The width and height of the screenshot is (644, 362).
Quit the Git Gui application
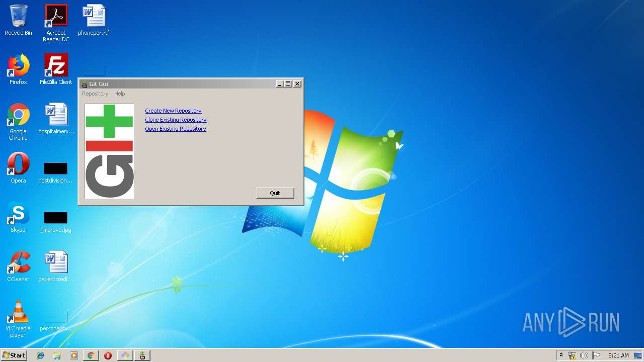tap(275, 193)
